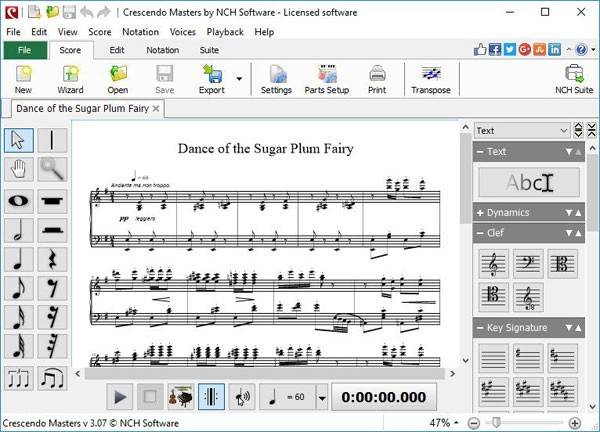Open the Notation menu
The image size is (600, 432).
coord(139,32)
